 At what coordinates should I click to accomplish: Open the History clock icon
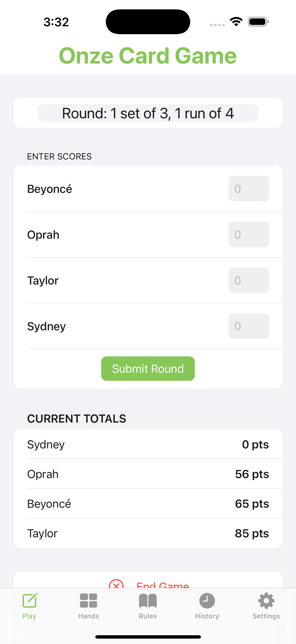207,600
